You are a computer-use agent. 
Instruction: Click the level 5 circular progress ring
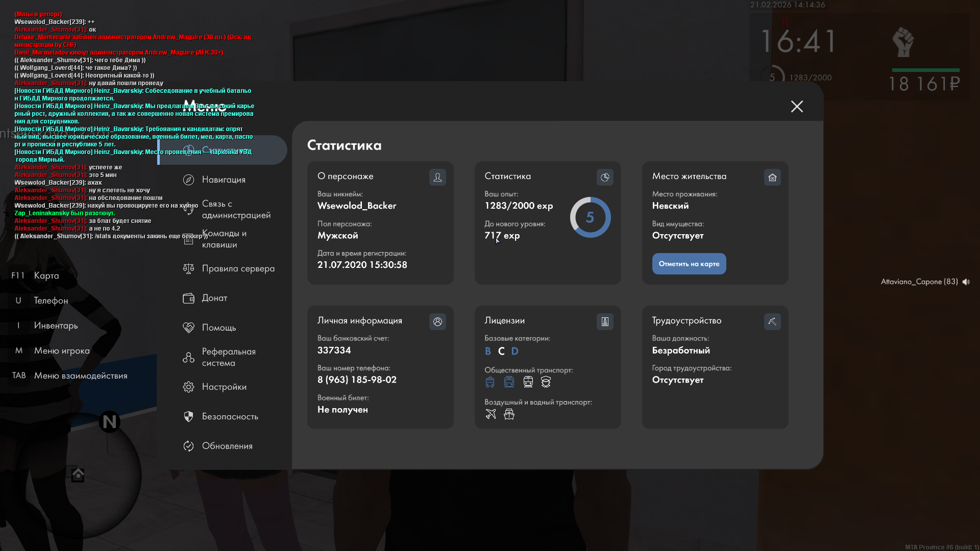(590, 217)
